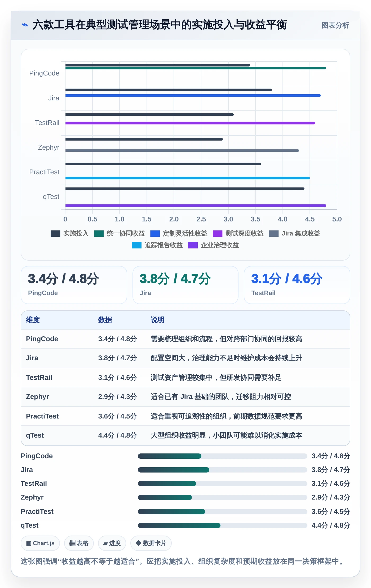371x588 pixels.
Task: Click the 4.4分 / 4.8分 value beside qTest progress
Action: point(331,525)
